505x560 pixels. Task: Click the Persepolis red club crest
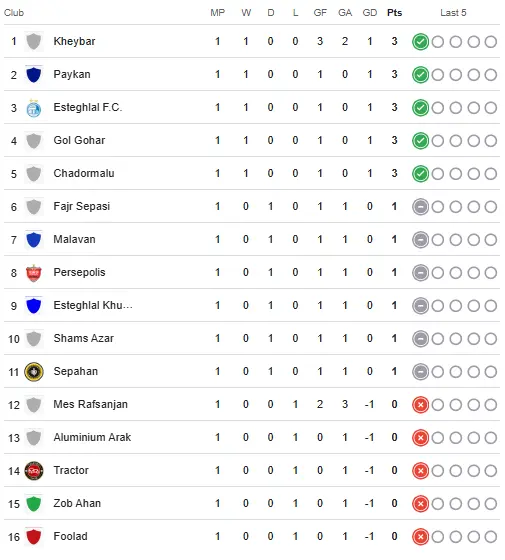(x=34, y=273)
